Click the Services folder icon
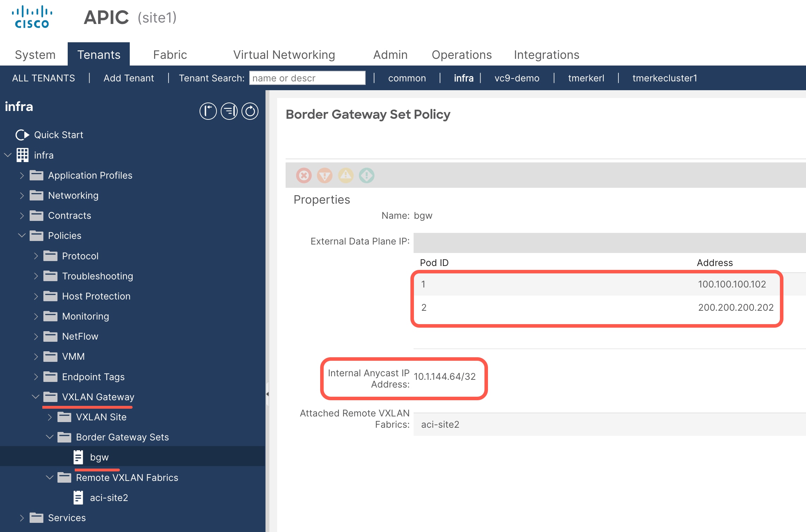 click(x=36, y=518)
